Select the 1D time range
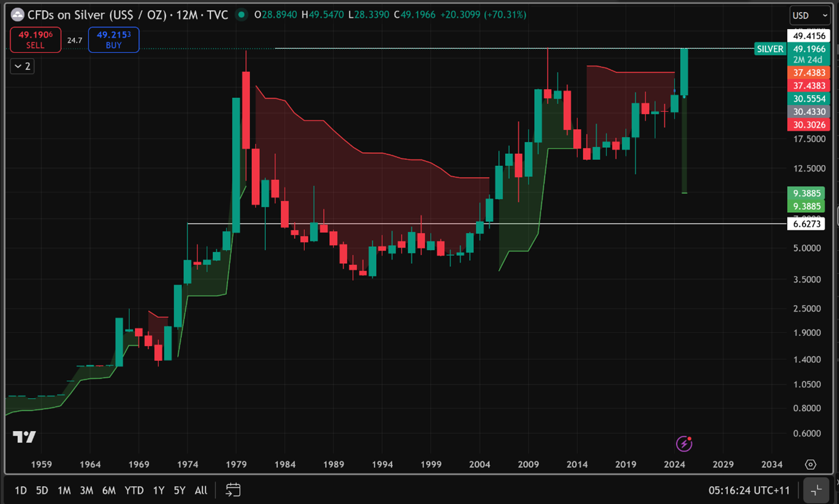The width and height of the screenshot is (839, 504). [x=21, y=490]
